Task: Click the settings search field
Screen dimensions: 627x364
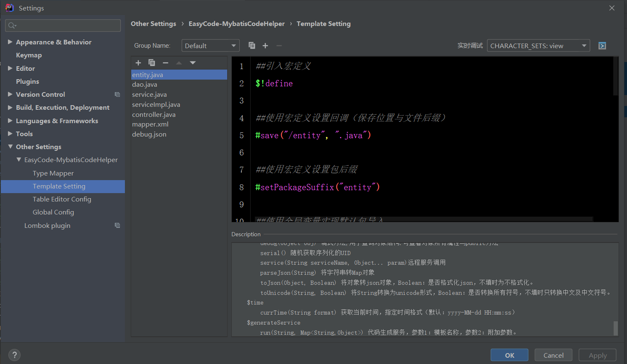Action: click(63, 26)
